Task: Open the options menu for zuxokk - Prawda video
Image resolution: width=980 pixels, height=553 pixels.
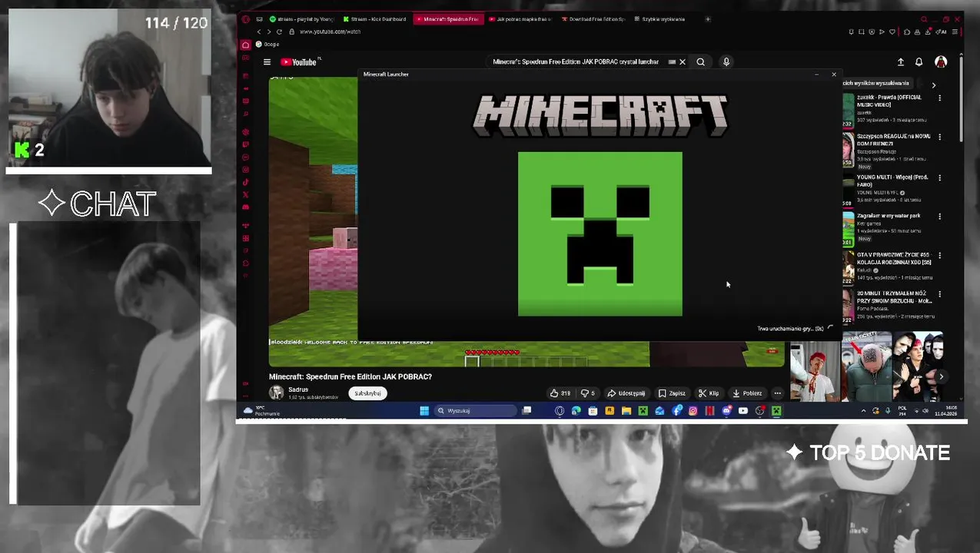Action: (939, 98)
